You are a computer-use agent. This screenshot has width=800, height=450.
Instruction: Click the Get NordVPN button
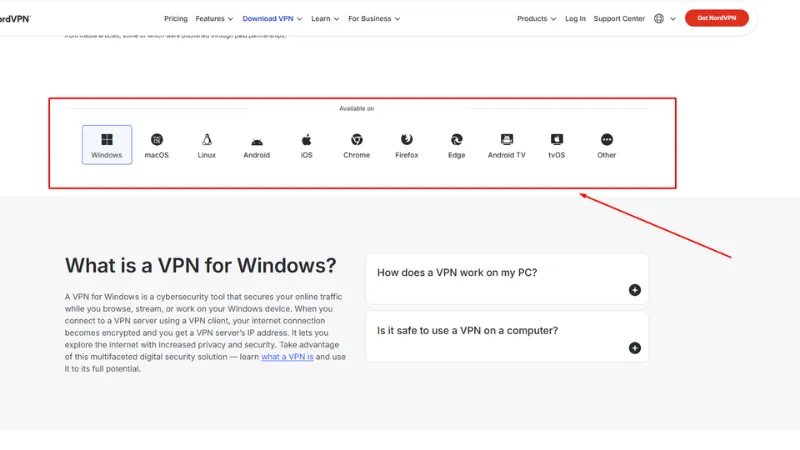click(x=717, y=18)
